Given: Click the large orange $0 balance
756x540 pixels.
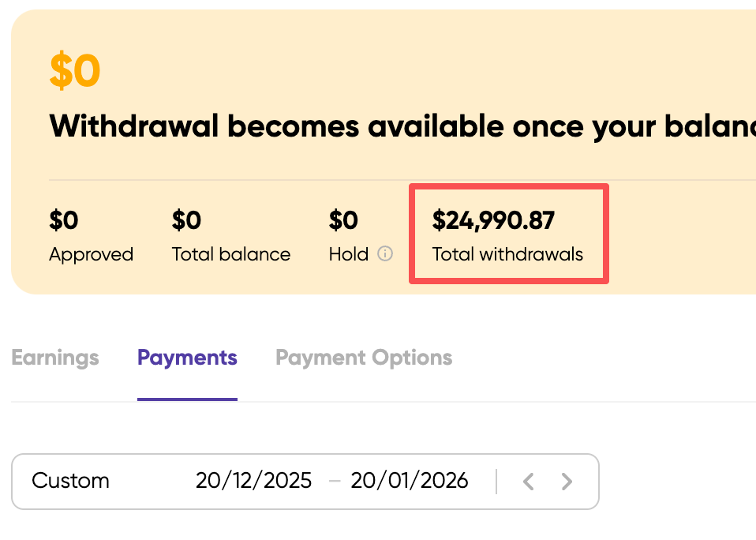Looking at the screenshot, I should coord(75,71).
